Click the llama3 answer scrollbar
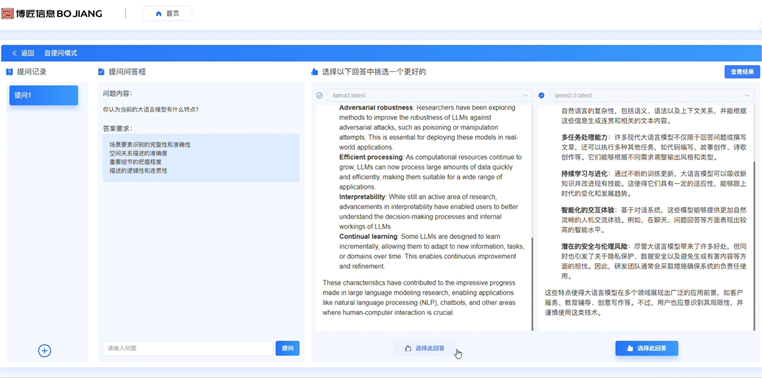Screen dimensions: 762x378 point(533,284)
